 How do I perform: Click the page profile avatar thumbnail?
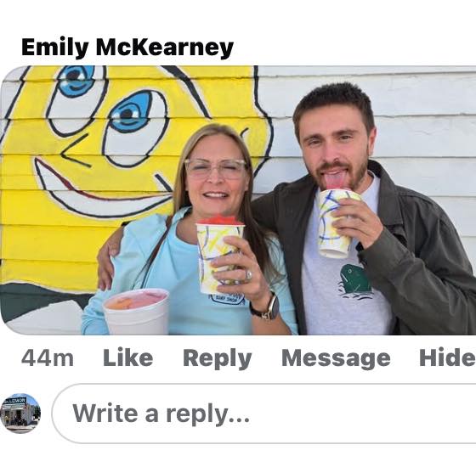(20, 414)
